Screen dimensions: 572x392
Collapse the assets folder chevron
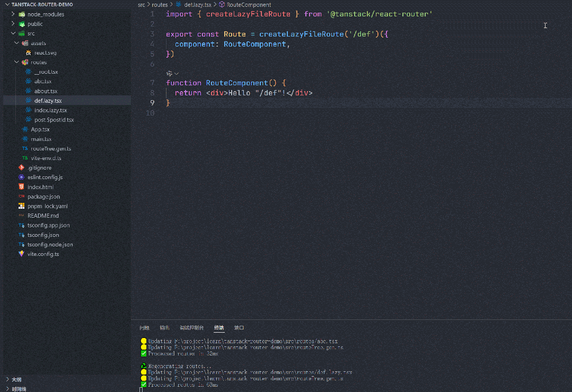[16, 43]
